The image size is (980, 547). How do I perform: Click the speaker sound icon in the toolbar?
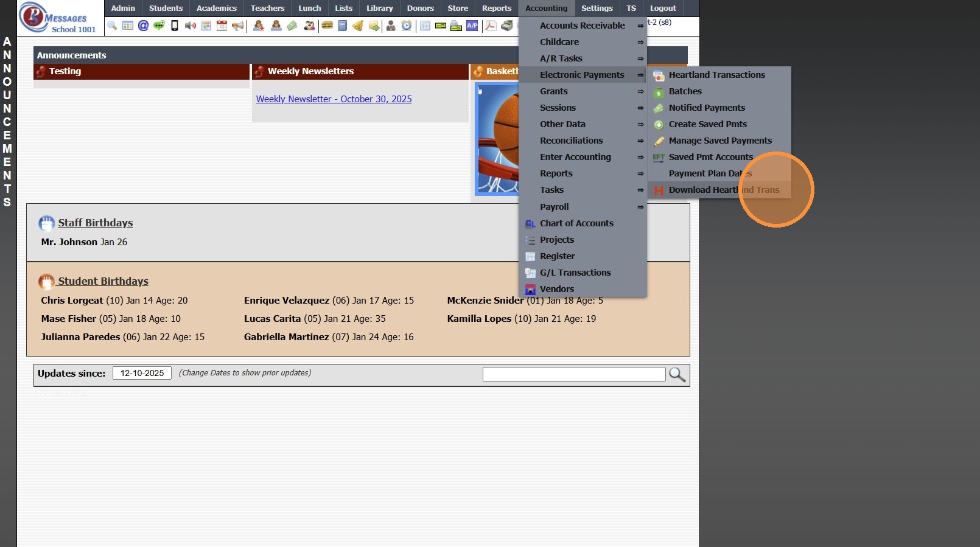click(191, 26)
